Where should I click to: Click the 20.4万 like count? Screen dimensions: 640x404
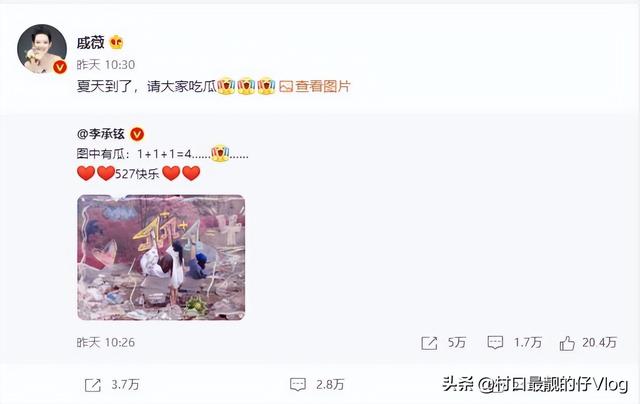599,343
